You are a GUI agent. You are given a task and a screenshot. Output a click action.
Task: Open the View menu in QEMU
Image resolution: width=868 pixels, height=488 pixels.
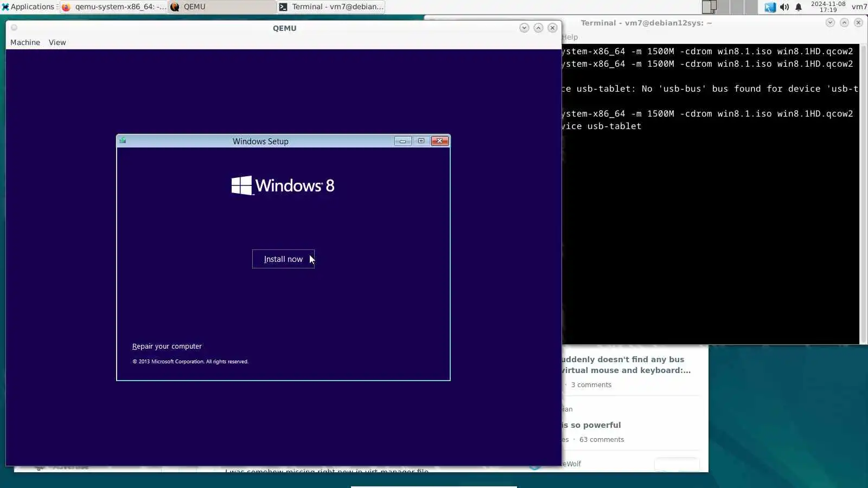[57, 42]
